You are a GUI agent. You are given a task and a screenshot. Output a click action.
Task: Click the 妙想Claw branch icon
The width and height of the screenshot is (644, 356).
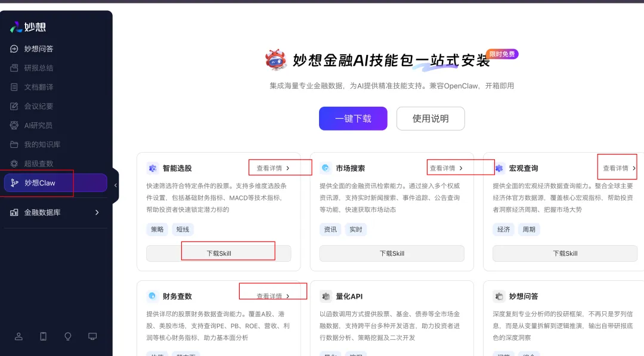coord(14,182)
